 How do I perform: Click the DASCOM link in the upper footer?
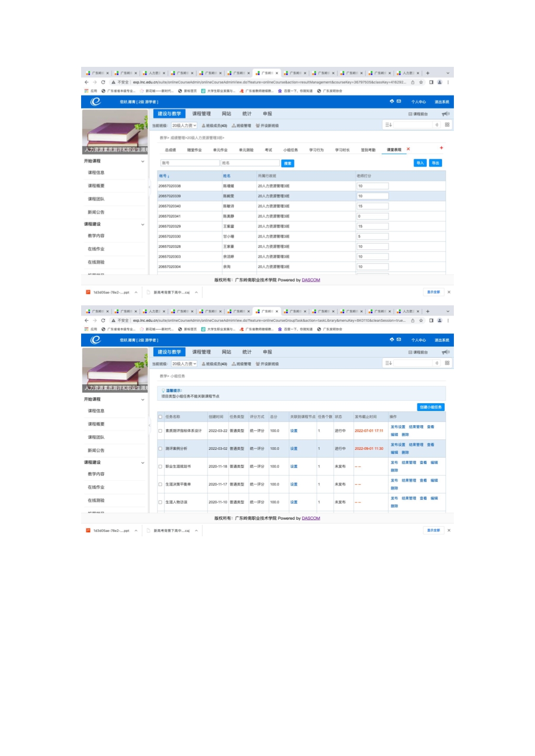click(311, 280)
